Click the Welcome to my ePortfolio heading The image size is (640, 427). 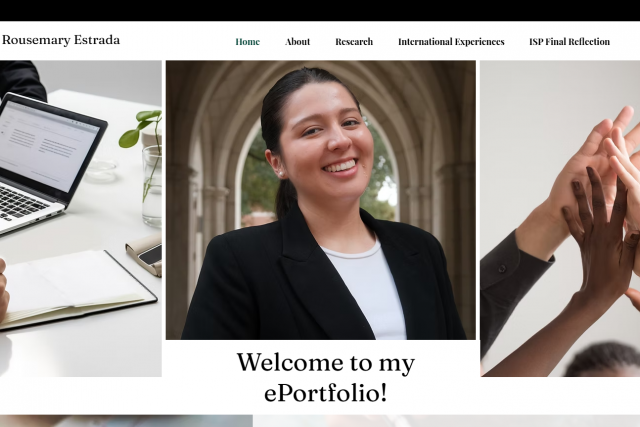tap(326, 378)
